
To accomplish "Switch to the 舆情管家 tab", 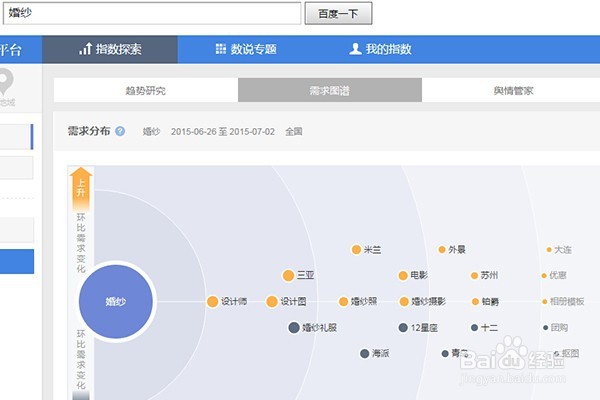I will (513, 90).
